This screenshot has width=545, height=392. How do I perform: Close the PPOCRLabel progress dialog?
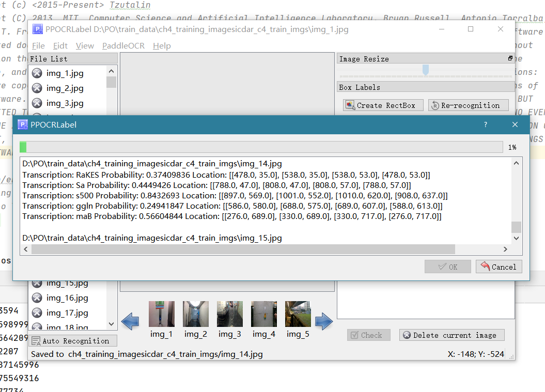pos(515,125)
